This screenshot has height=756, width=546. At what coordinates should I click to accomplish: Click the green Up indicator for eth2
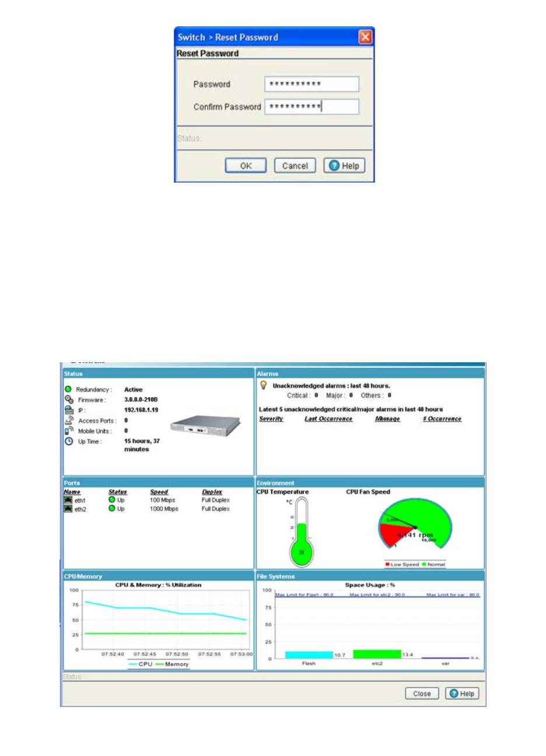coord(112,509)
